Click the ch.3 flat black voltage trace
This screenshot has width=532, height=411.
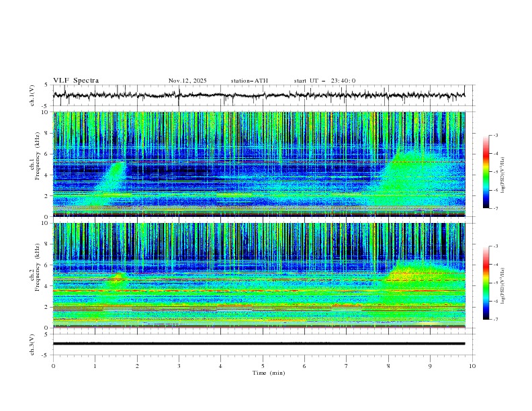point(259,344)
